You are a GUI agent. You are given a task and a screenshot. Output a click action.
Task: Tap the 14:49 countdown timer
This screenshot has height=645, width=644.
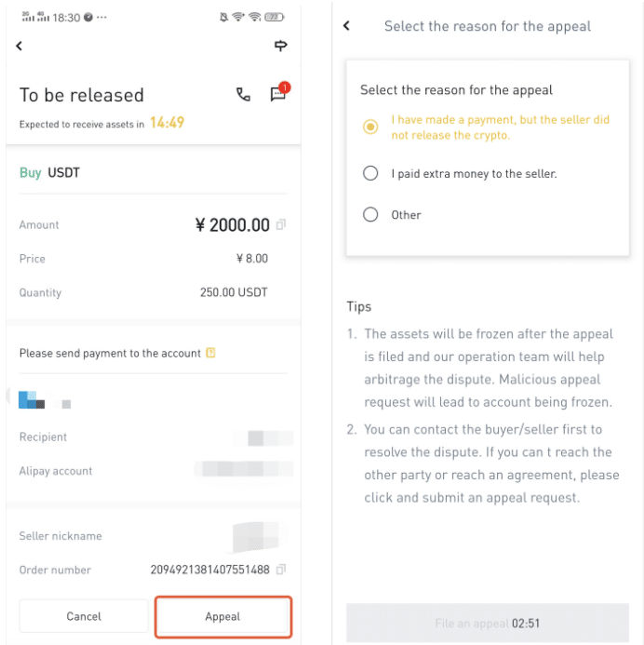point(167,123)
